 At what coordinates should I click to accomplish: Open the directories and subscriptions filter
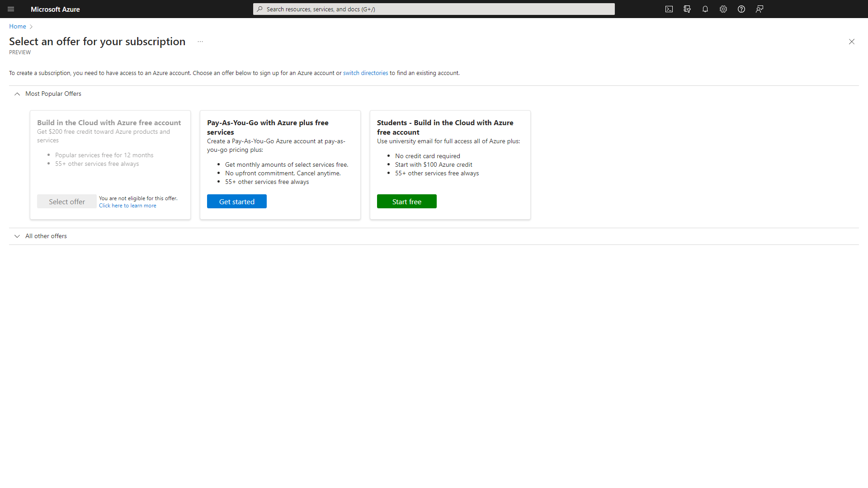687,9
